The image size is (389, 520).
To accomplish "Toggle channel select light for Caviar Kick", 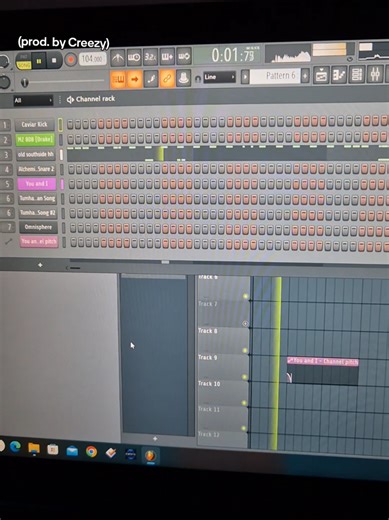I will coord(60,124).
